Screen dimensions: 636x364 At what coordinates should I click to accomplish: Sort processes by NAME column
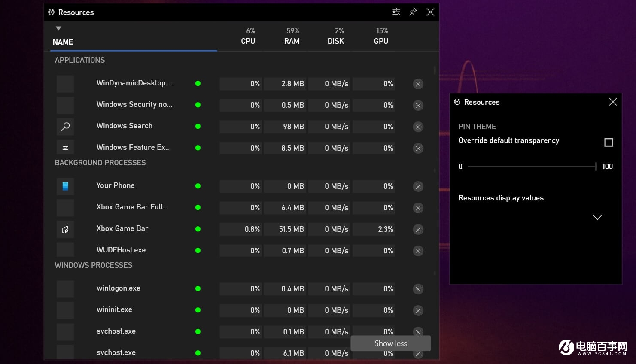tap(63, 42)
